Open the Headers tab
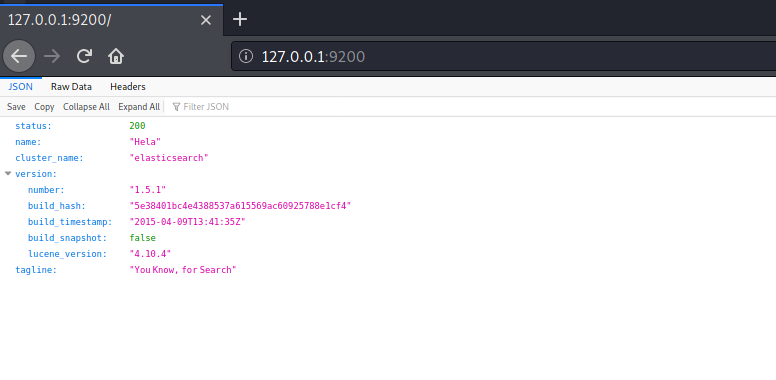 [128, 87]
